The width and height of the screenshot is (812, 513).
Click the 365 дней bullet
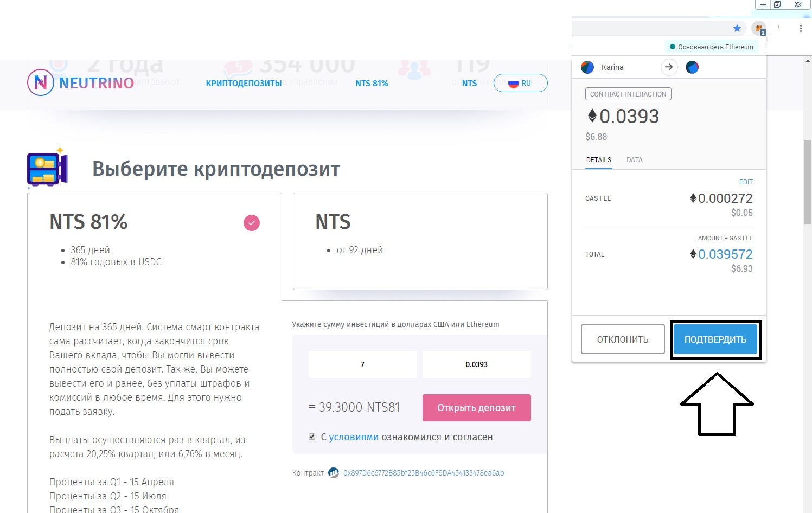click(90, 250)
